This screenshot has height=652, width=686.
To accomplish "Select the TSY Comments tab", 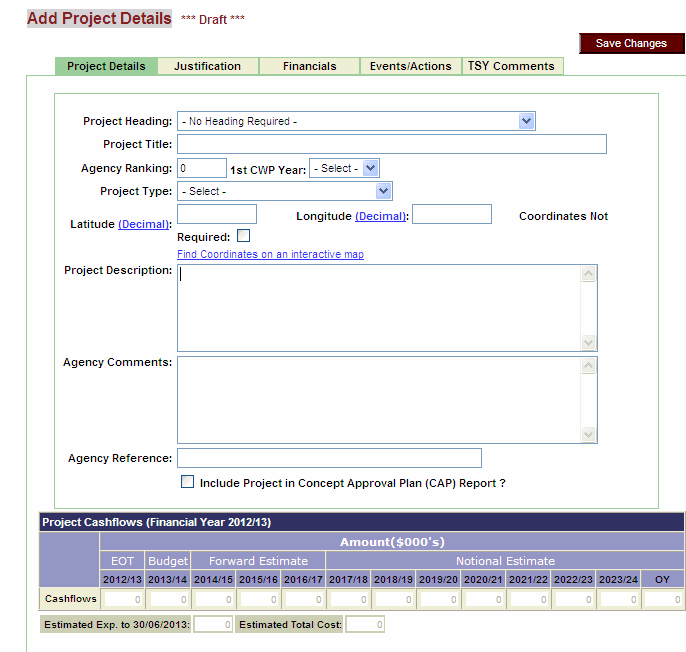I will 513,66.
